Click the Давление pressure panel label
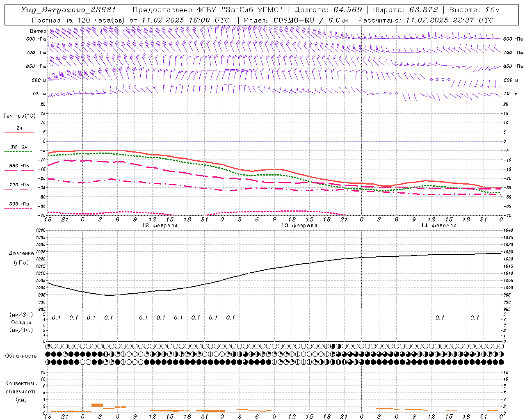This screenshot has height=420, width=525. pyautogui.click(x=21, y=253)
